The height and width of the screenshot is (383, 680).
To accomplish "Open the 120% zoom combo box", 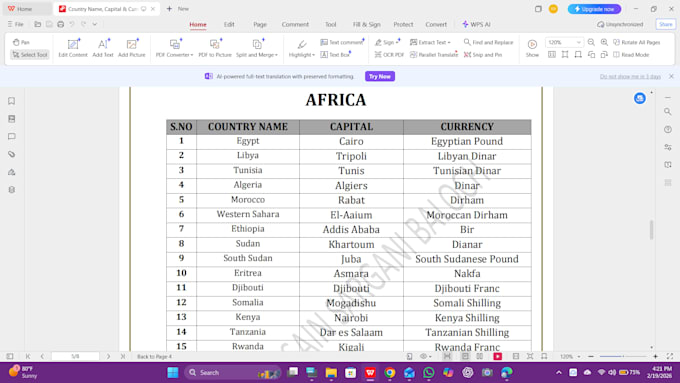I will point(564,42).
